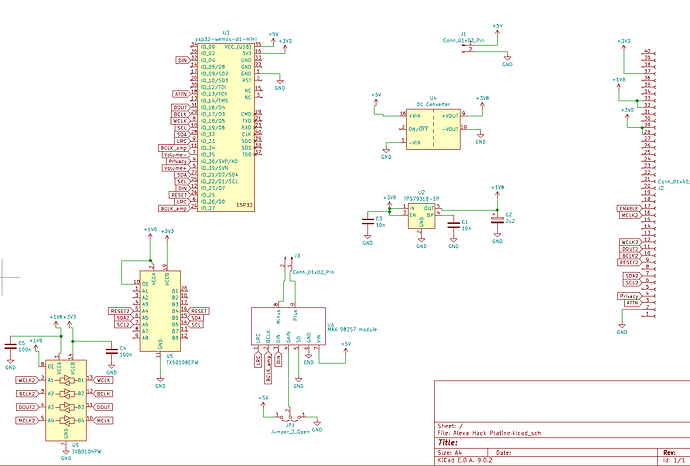Select the DOUT label at U9 pin B3

click(x=103, y=407)
